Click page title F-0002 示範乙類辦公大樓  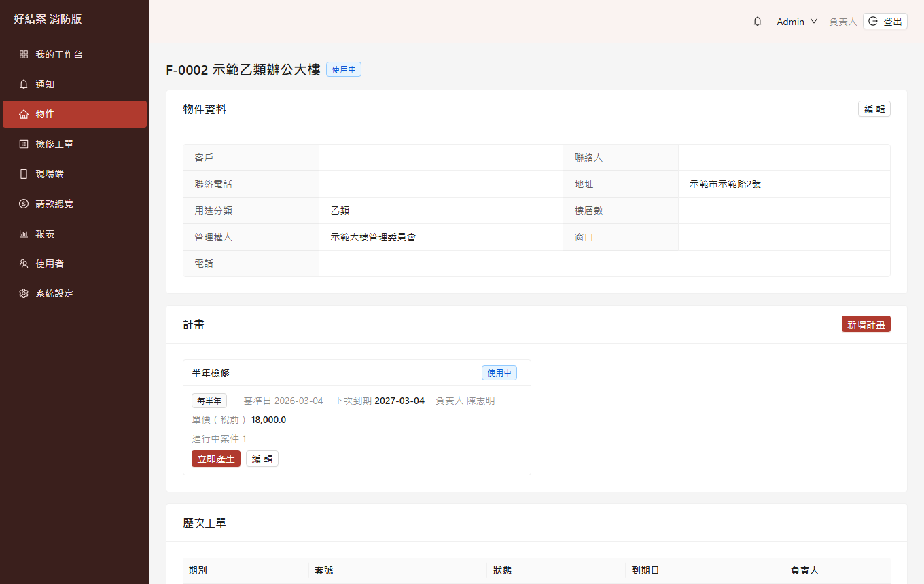(x=243, y=69)
